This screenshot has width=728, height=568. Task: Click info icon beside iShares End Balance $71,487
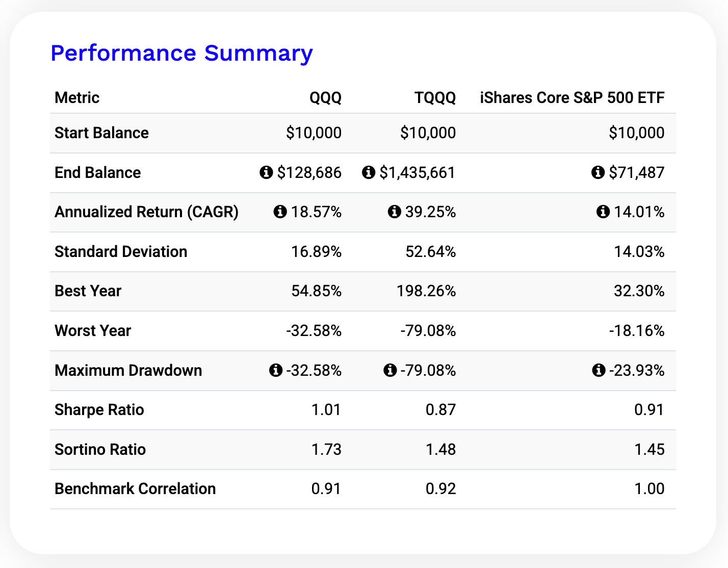(x=597, y=172)
